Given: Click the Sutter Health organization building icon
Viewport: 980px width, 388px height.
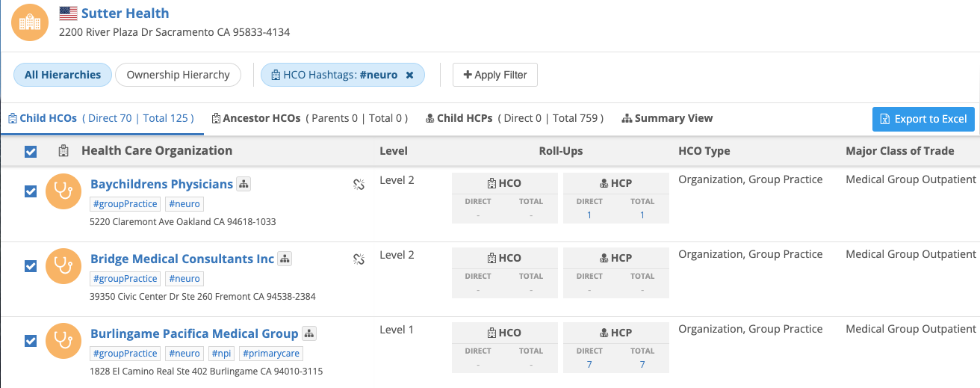Looking at the screenshot, I should coord(30,22).
